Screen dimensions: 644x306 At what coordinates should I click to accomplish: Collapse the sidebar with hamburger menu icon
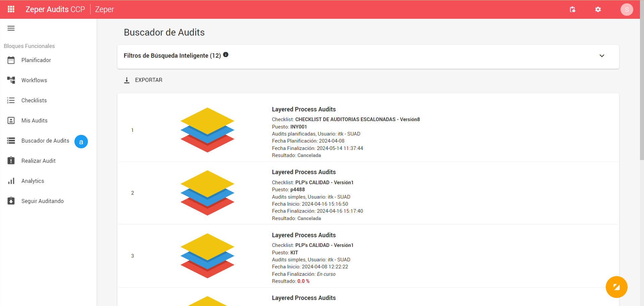(11, 28)
